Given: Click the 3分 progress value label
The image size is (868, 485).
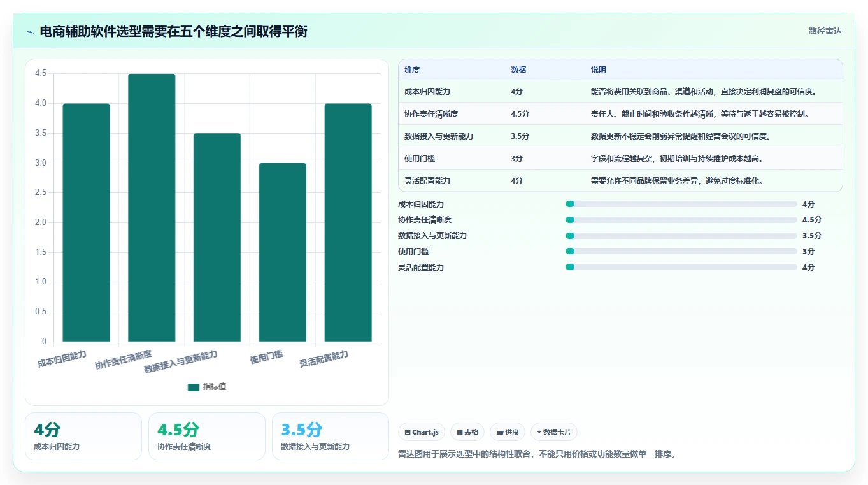Looking at the screenshot, I should 809,252.
